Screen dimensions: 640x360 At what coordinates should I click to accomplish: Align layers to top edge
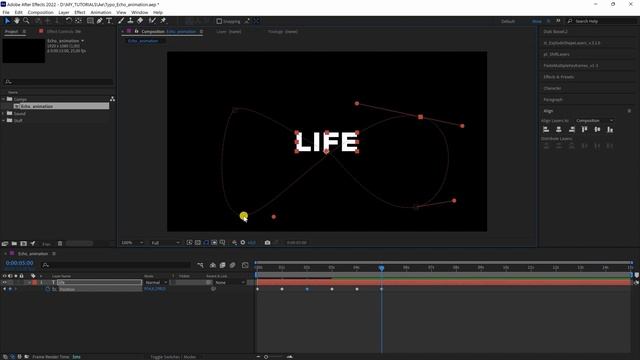coord(584,129)
